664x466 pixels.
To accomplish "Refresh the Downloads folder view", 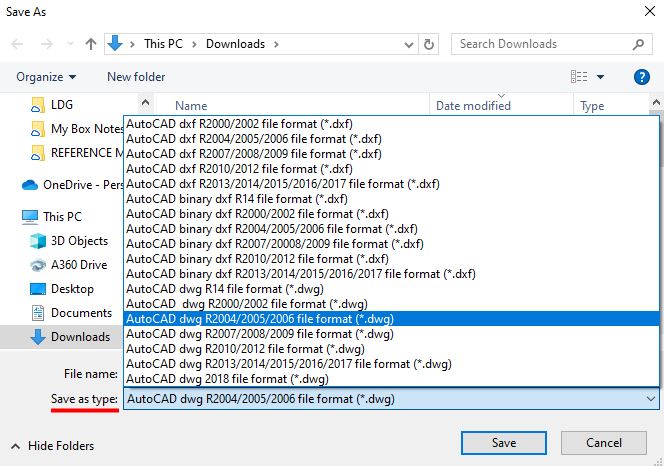I will 429,44.
